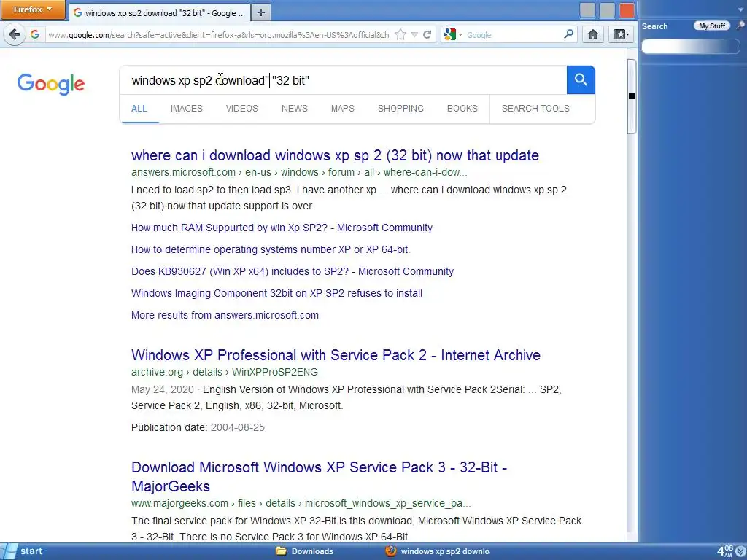Viewport: 747px width, 560px height.
Task: Click the taskbar clock showing 4:08 AM
Action: pyautogui.click(x=725, y=551)
